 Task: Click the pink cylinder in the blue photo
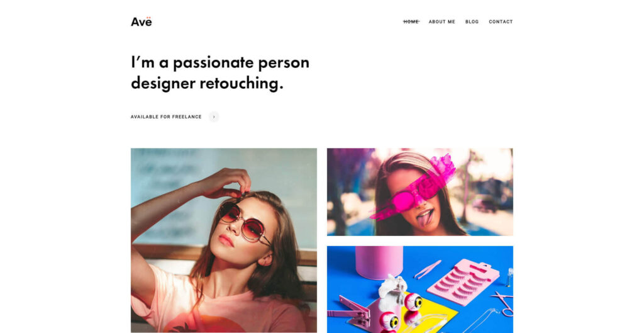[x=379, y=262]
